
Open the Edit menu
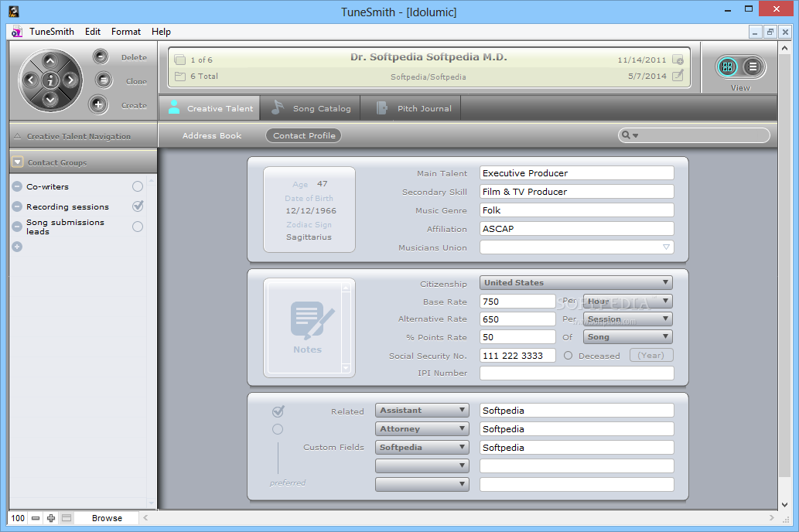(93, 32)
